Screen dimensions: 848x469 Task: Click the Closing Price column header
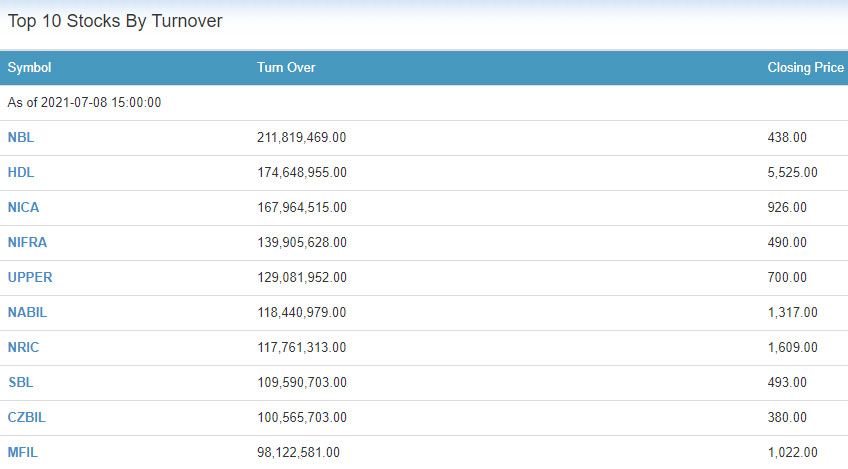pyautogui.click(x=805, y=68)
